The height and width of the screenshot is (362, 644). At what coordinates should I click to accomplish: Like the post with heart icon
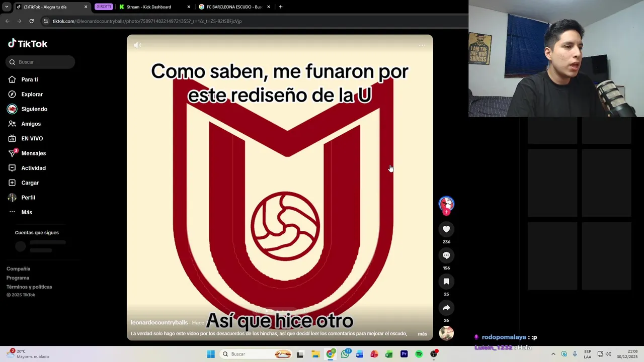446,229
